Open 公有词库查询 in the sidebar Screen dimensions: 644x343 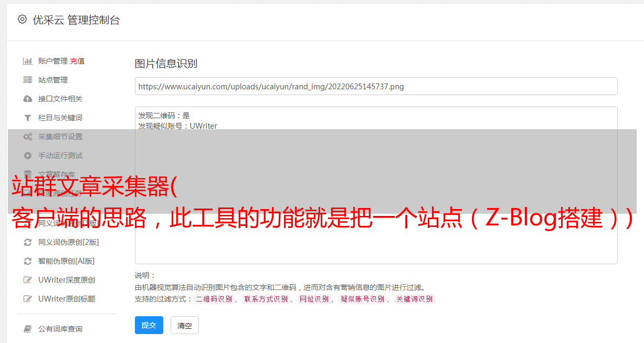pyautogui.click(x=60, y=329)
